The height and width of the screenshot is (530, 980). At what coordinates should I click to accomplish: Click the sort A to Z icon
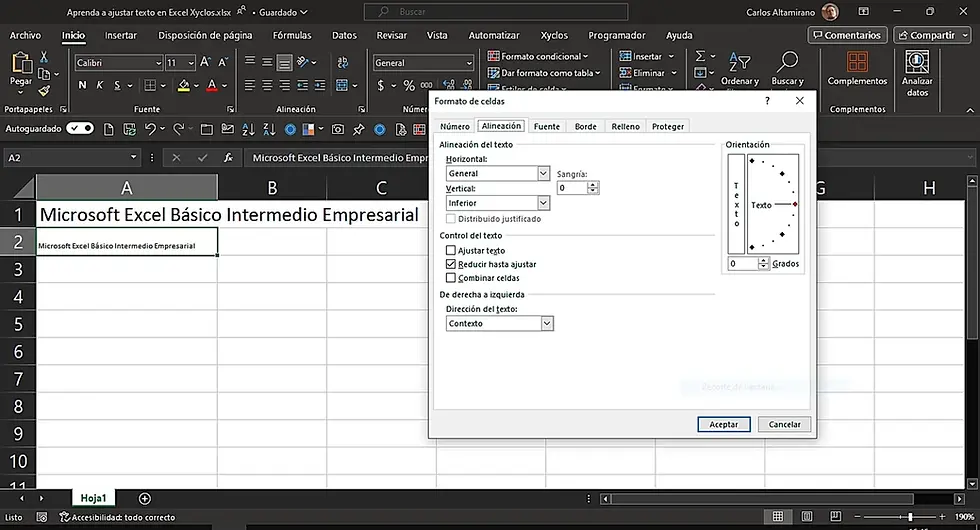(249, 129)
